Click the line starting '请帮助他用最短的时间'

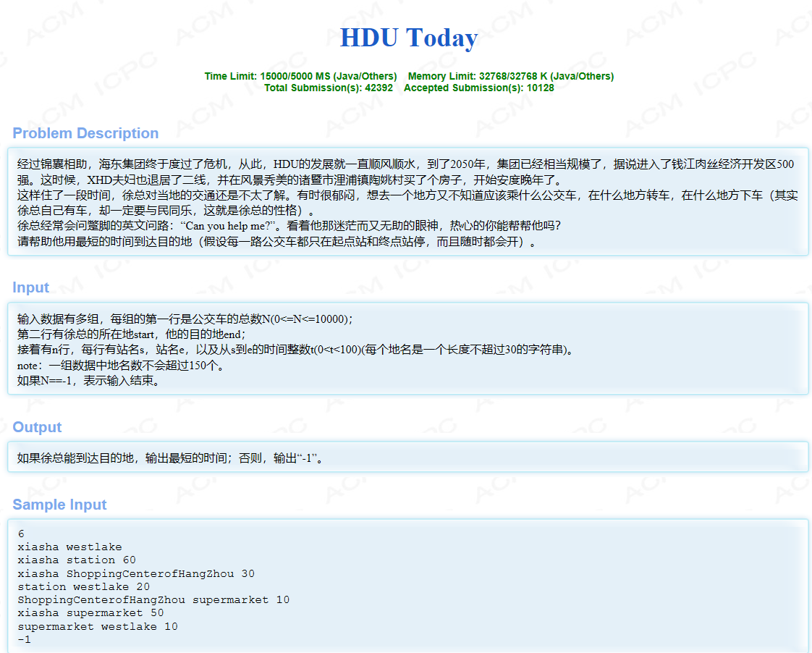[279, 242]
